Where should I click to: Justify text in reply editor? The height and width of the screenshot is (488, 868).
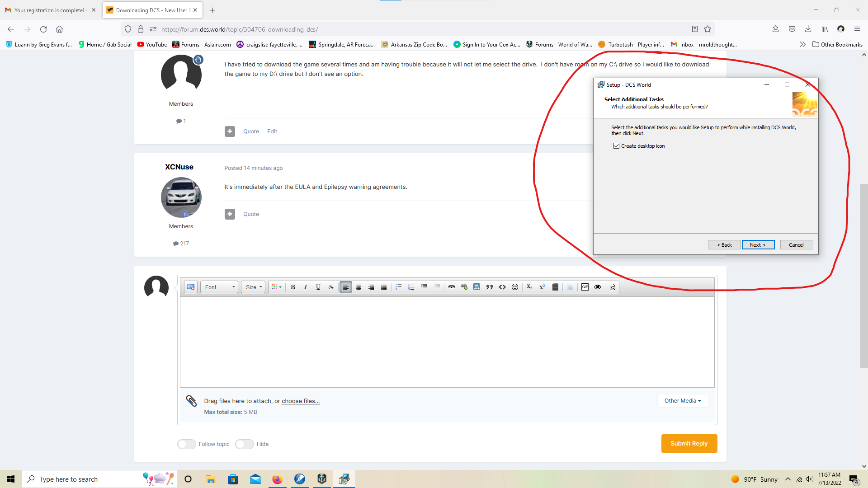point(384,287)
